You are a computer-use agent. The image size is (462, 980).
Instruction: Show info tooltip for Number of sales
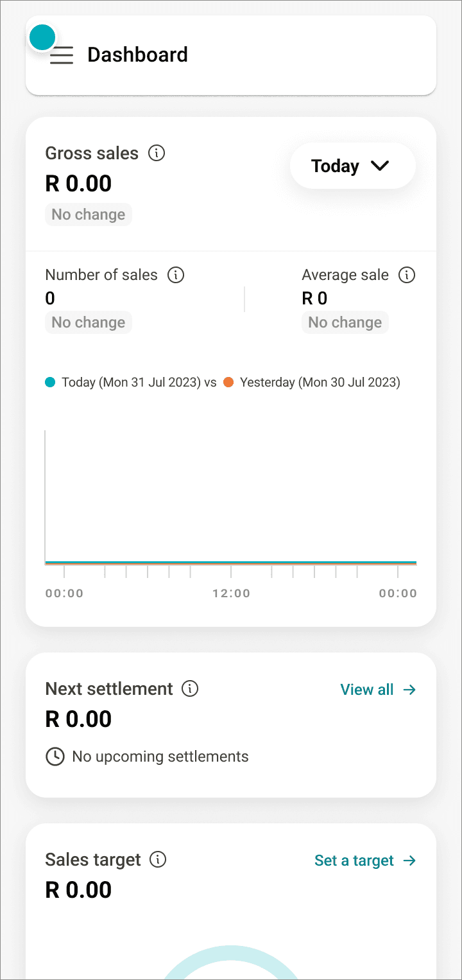[176, 275]
